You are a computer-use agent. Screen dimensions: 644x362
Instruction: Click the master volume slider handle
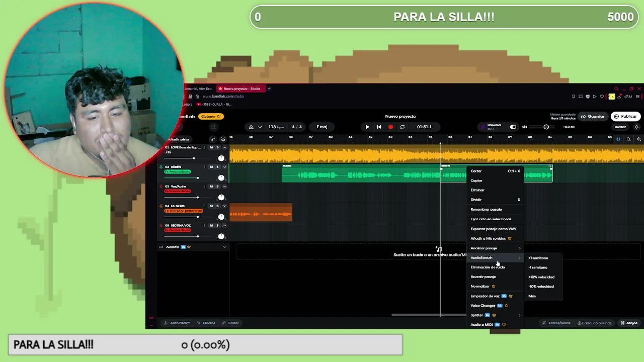(546, 127)
